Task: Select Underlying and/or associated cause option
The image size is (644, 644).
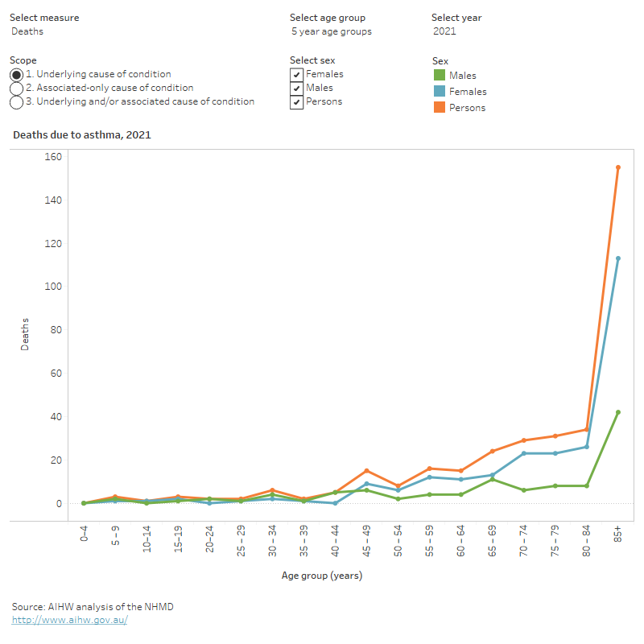Action: (17, 102)
